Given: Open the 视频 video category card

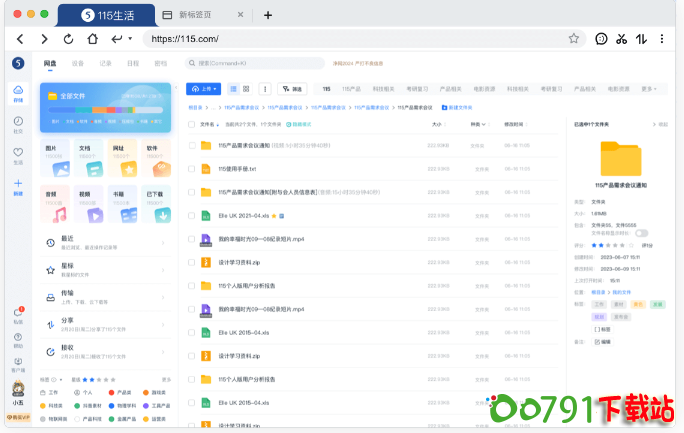Looking at the screenshot, I should tap(89, 204).
